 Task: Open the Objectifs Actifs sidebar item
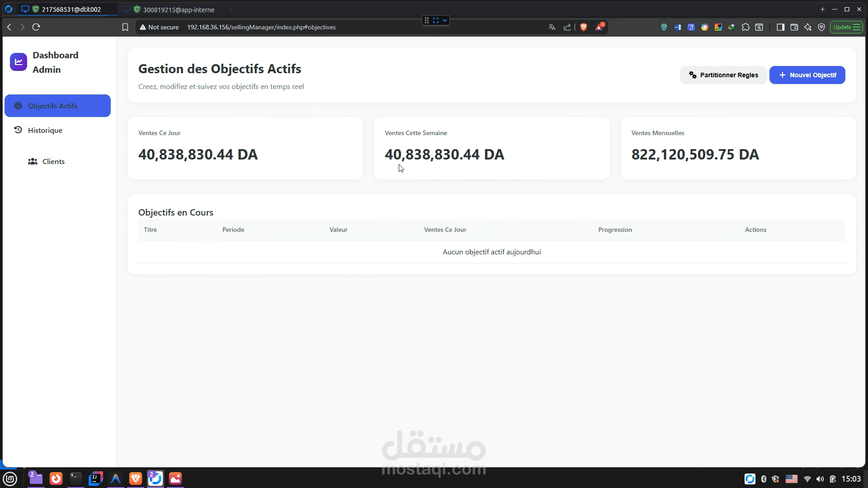point(57,106)
